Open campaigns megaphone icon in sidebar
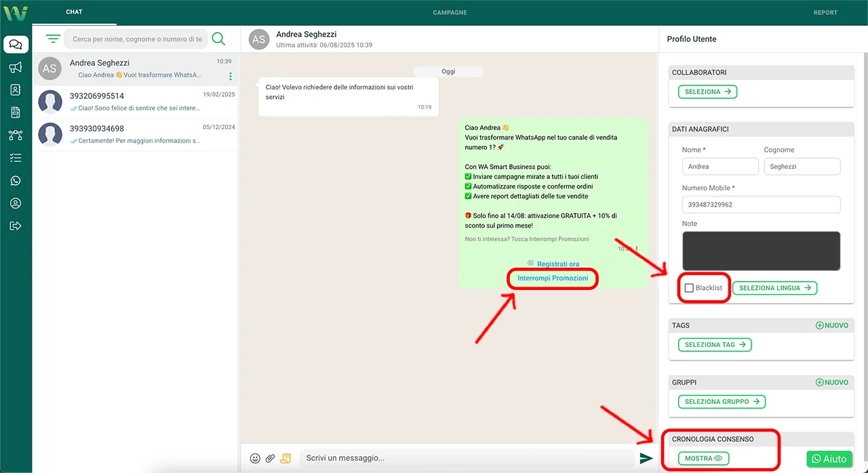868x473 pixels. [16, 67]
